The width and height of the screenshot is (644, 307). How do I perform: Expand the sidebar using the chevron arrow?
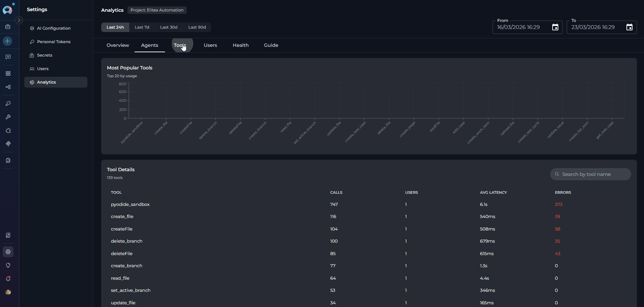click(19, 20)
